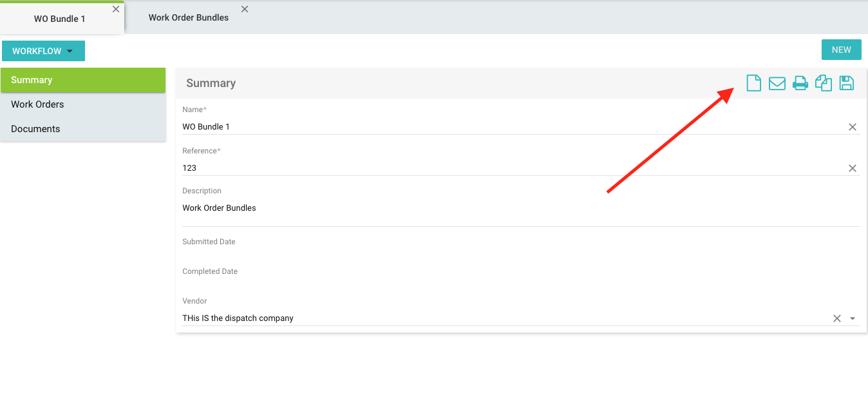Expand the Vendor dropdown arrow
This screenshot has width=868, height=397.
click(x=853, y=318)
